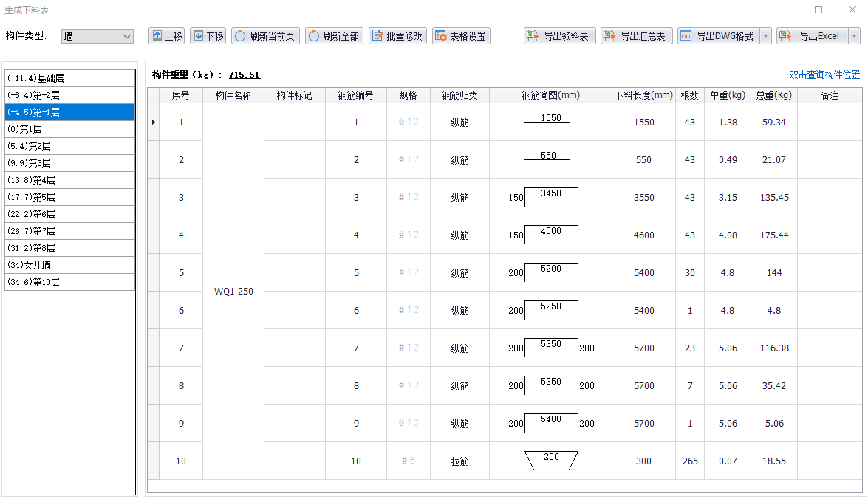
Task: Click the 上移 move-up icon button
Action: (x=167, y=36)
